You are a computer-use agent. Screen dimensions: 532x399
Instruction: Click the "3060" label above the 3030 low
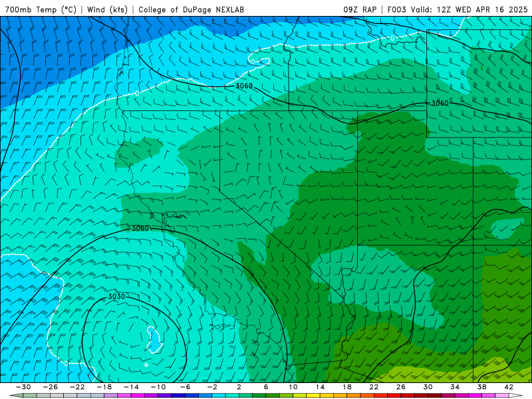coord(140,228)
